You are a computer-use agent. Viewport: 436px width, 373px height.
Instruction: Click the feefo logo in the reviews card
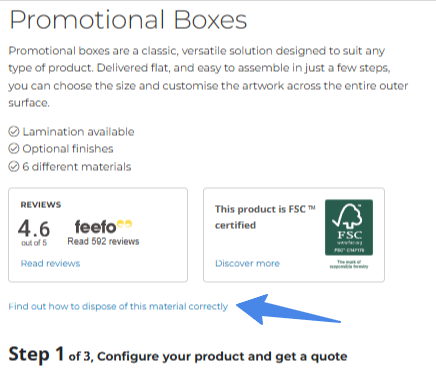coord(103,227)
